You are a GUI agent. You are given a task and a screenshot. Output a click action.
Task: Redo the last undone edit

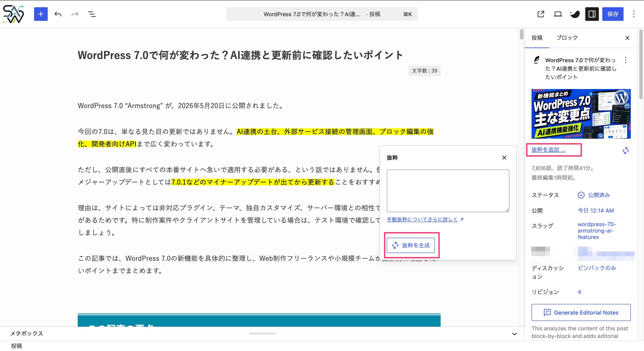pos(75,14)
